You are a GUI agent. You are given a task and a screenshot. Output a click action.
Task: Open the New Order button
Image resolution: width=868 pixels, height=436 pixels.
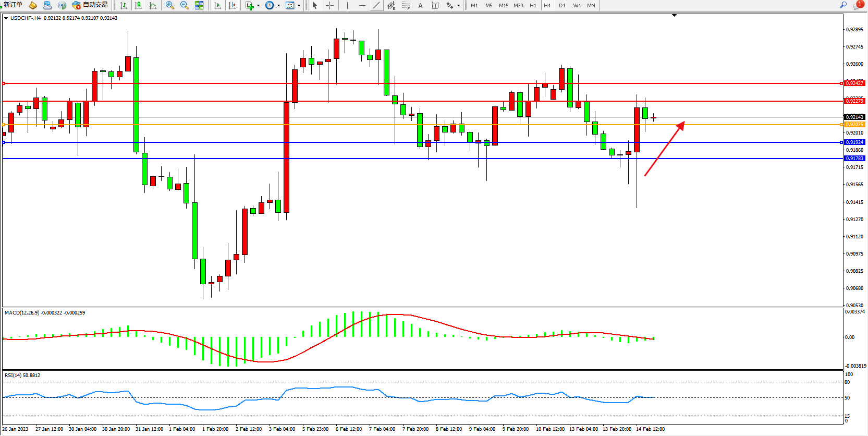13,5
